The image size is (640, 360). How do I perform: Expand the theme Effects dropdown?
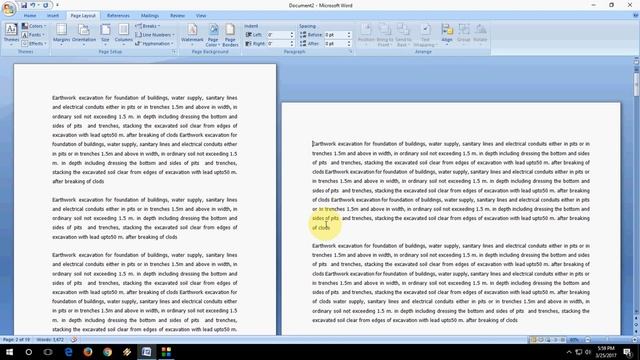[x=34, y=43]
